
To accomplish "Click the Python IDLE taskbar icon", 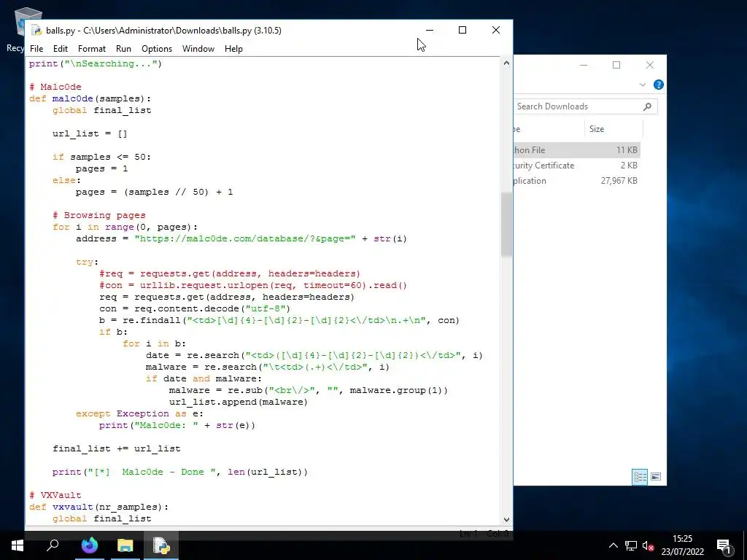I will coord(161,545).
